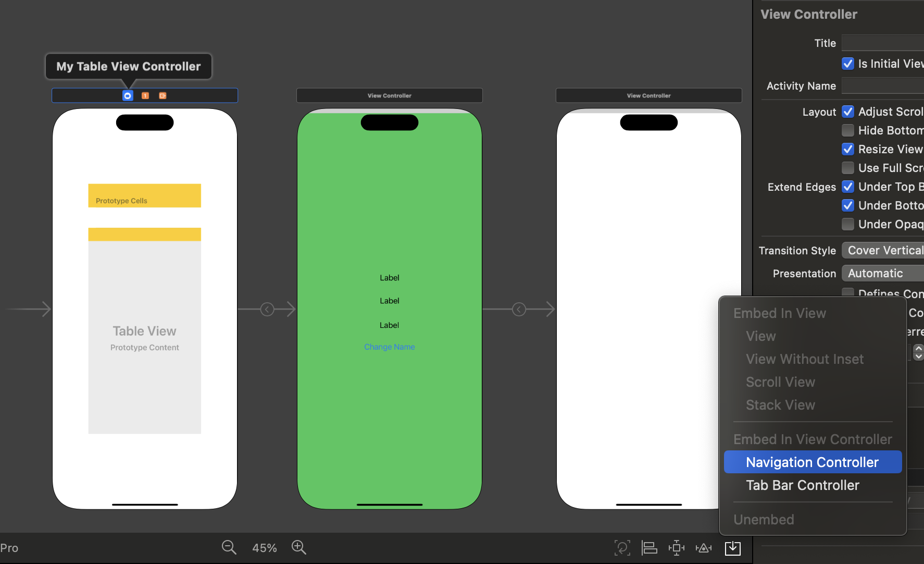Choose Navigation Controller from embed menu
The width and height of the screenshot is (924, 564).
813,462
